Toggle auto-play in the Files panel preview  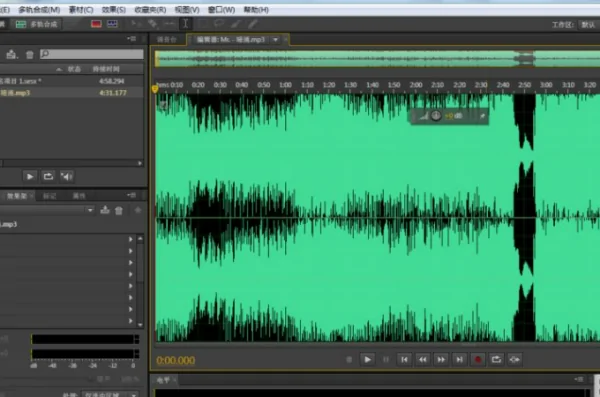[x=67, y=176]
